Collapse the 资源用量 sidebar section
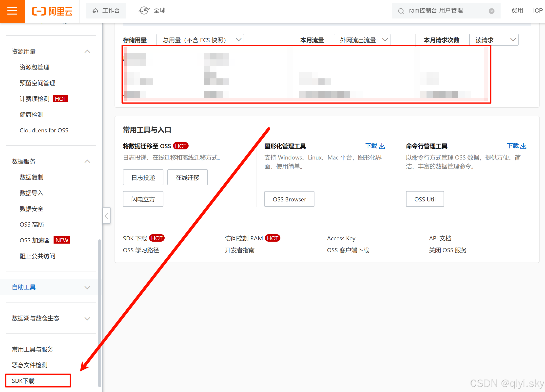The height and width of the screenshot is (392, 545). click(87, 51)
